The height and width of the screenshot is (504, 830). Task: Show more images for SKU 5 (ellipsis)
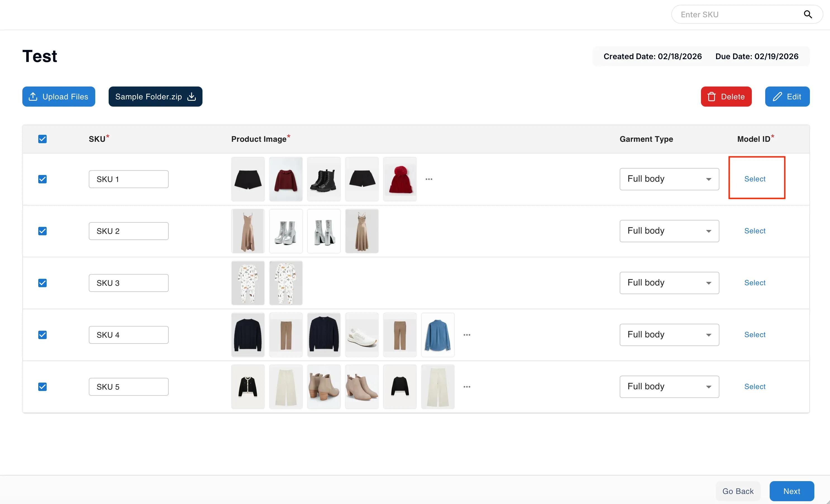(x=467, y=387)
